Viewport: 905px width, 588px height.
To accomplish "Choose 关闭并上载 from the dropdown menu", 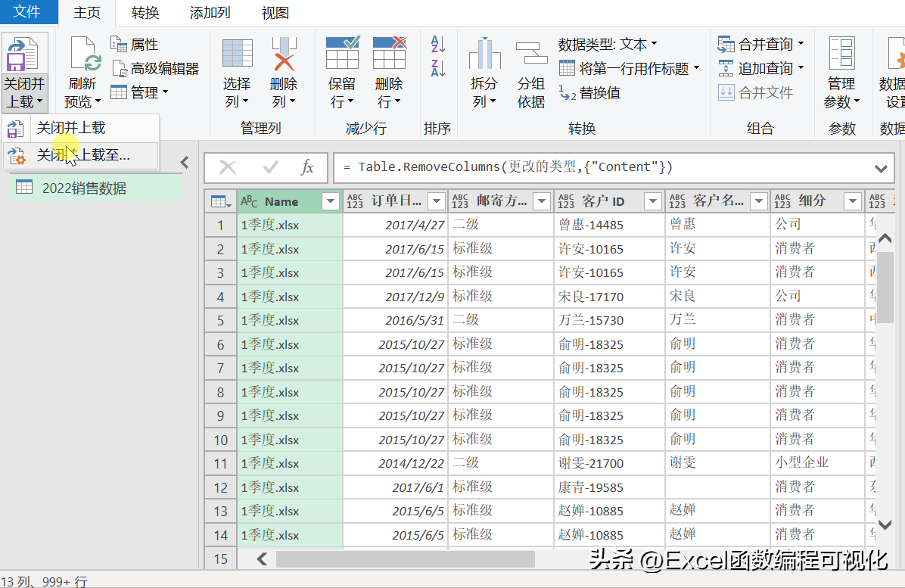I will click(x=81, y=128).
